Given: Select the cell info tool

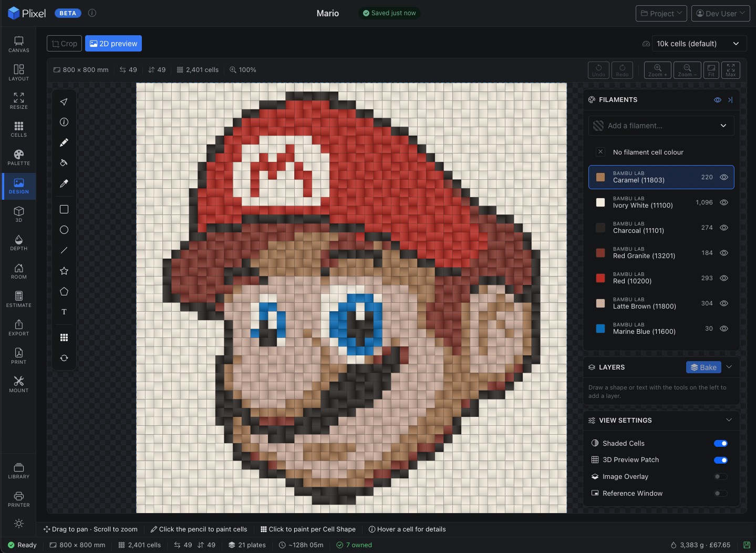Looking at the screenshot, I should tap(64, 122).
